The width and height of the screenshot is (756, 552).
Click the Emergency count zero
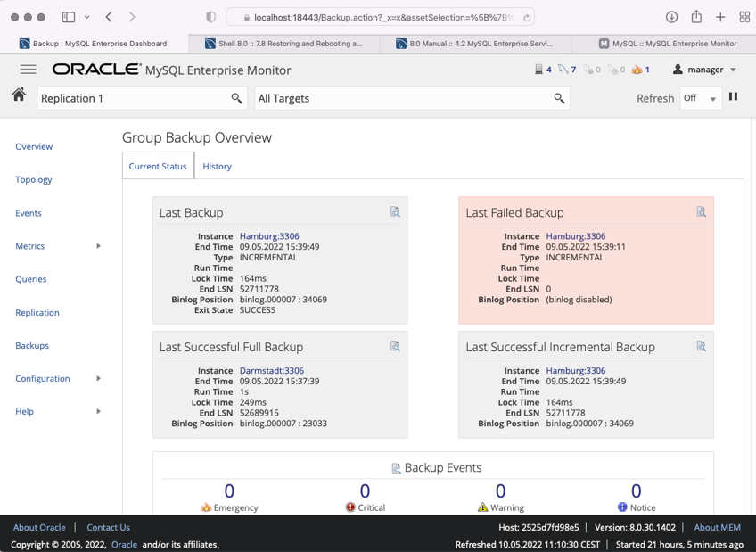click(229, 491)
